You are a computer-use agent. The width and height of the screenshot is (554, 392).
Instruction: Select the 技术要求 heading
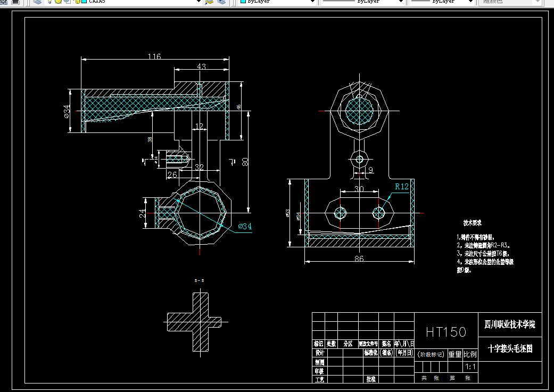473,223
